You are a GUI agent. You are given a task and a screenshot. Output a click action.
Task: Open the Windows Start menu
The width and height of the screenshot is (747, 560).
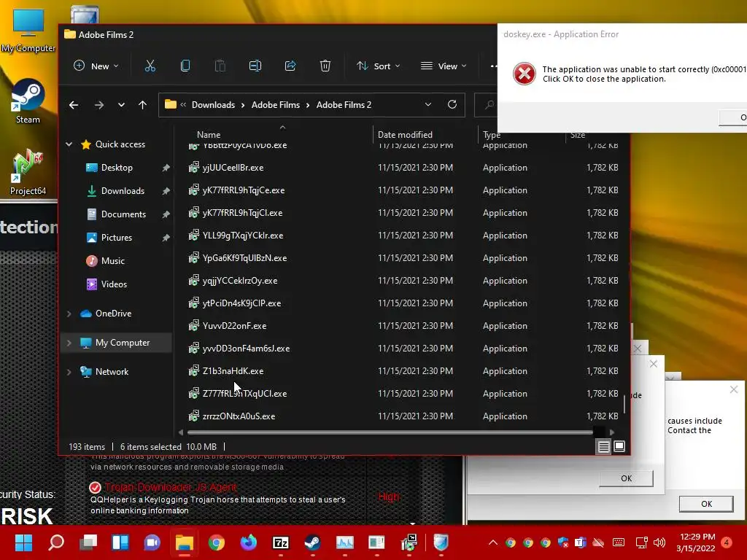(23, 542)
